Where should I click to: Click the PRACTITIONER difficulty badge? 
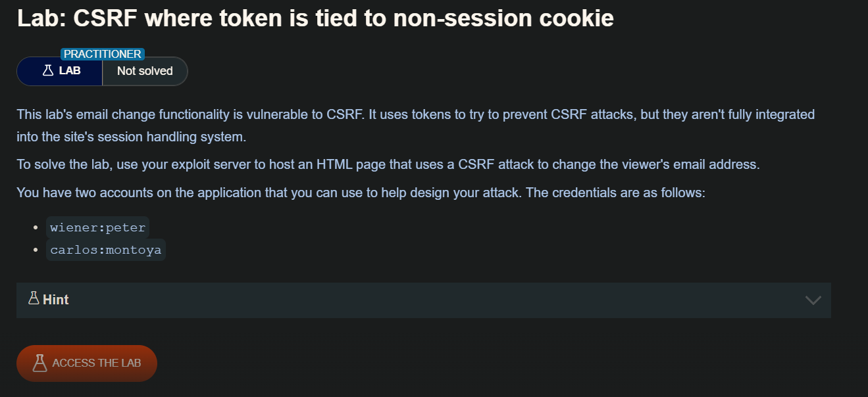102,54
